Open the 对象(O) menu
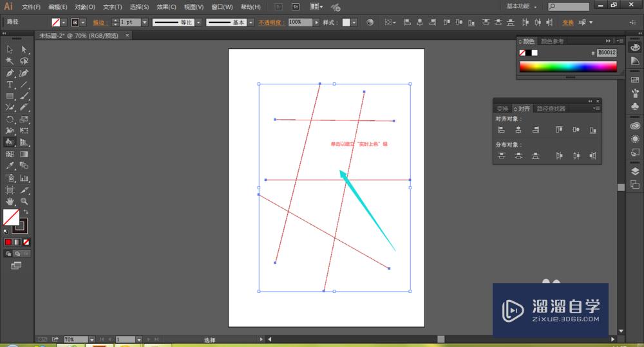 [x=85, y=7]
